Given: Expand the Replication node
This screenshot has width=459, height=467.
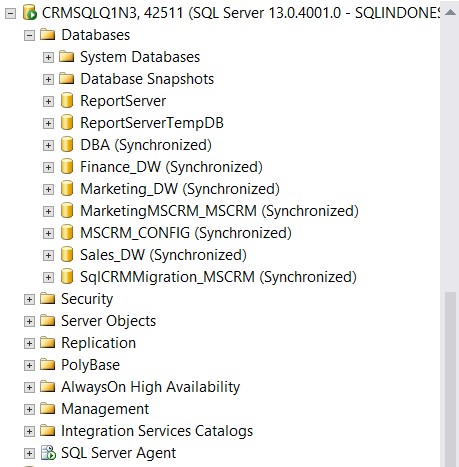Looking at the screenshot, I should (x=29, y=343).
